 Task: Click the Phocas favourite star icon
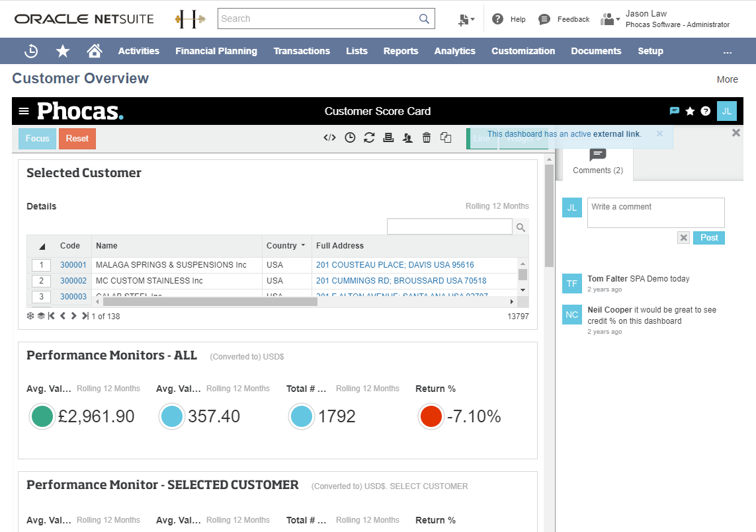pyautogui.click(x=690, y=111)
